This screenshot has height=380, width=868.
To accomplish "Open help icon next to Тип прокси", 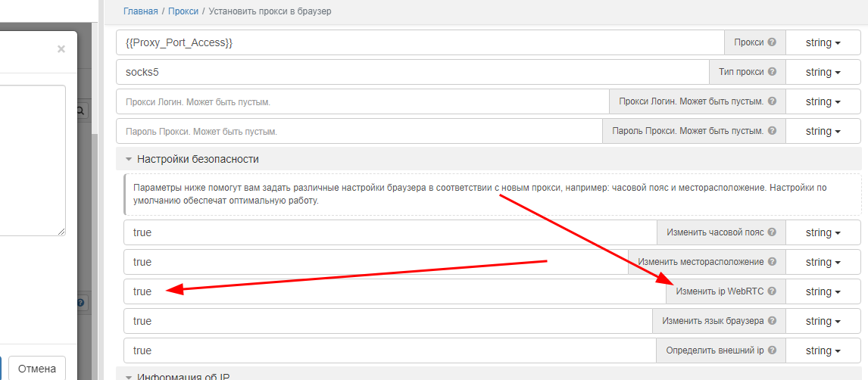I will [772, 72].
